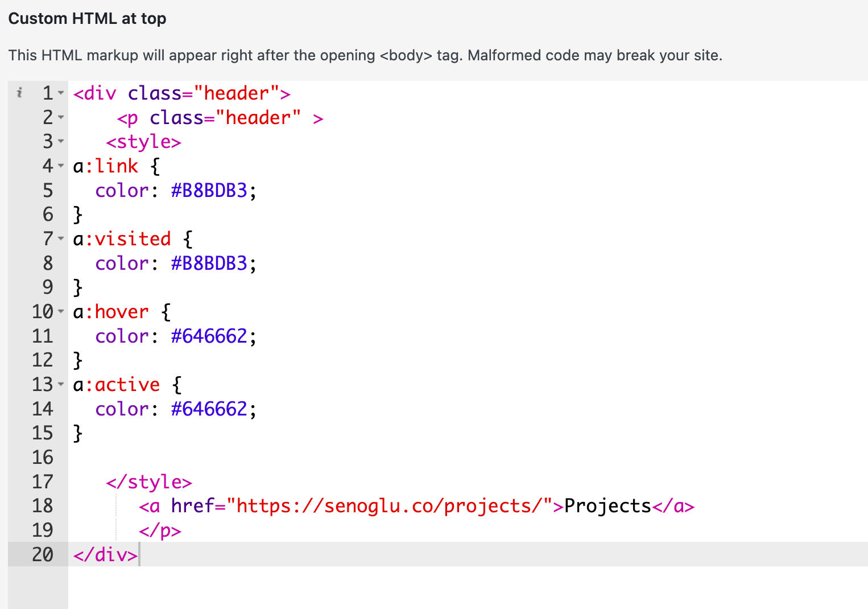Click the senoglu.co/projects URL string
The width and height of the screenshot is (868, 609).
click(390, 506)
